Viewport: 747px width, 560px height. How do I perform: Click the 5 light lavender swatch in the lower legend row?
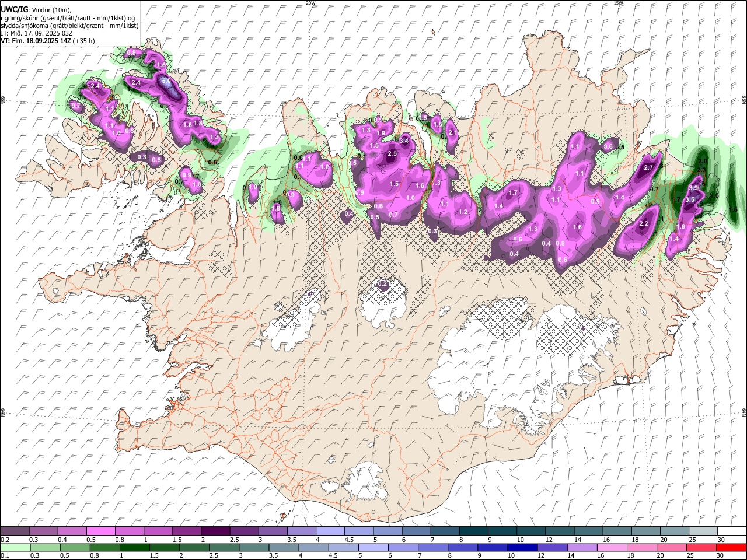[x=373, y=548]
